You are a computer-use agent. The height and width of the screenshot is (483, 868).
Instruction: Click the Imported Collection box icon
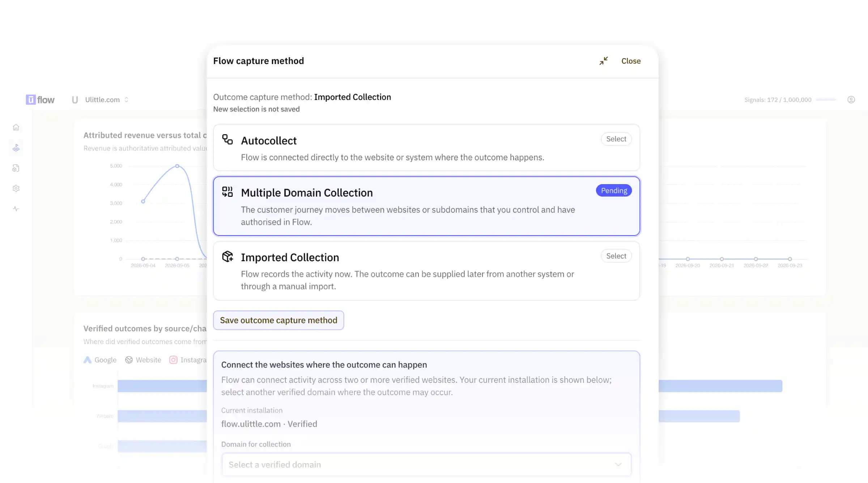tap(227, 257)
